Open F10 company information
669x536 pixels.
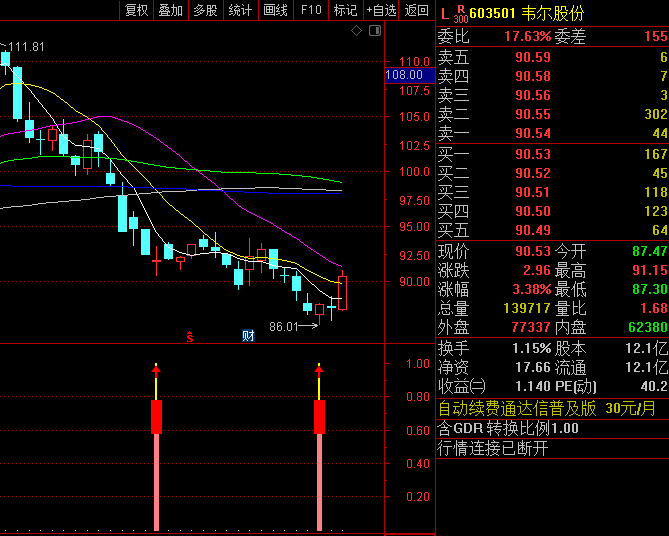pos(311,10)
